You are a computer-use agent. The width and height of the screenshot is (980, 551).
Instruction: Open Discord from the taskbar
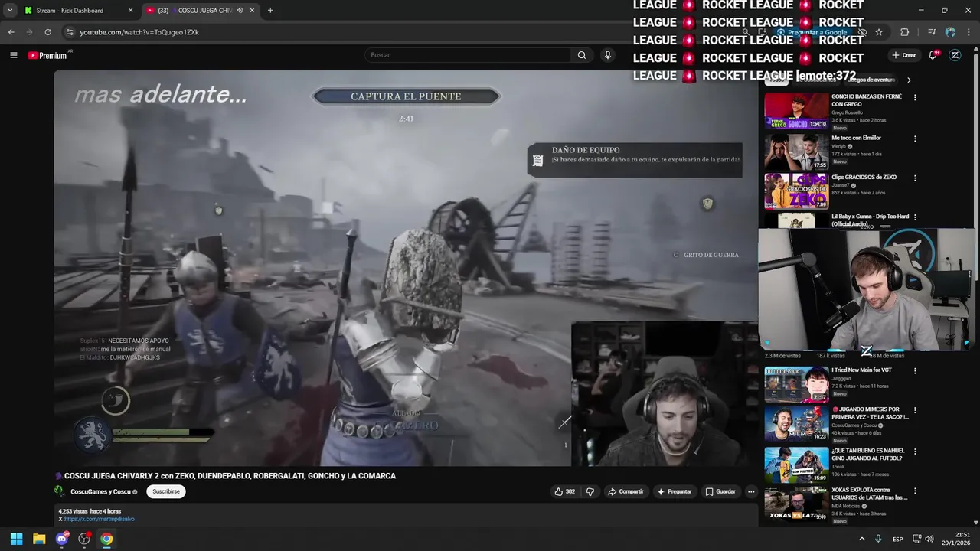pos(62,539)
